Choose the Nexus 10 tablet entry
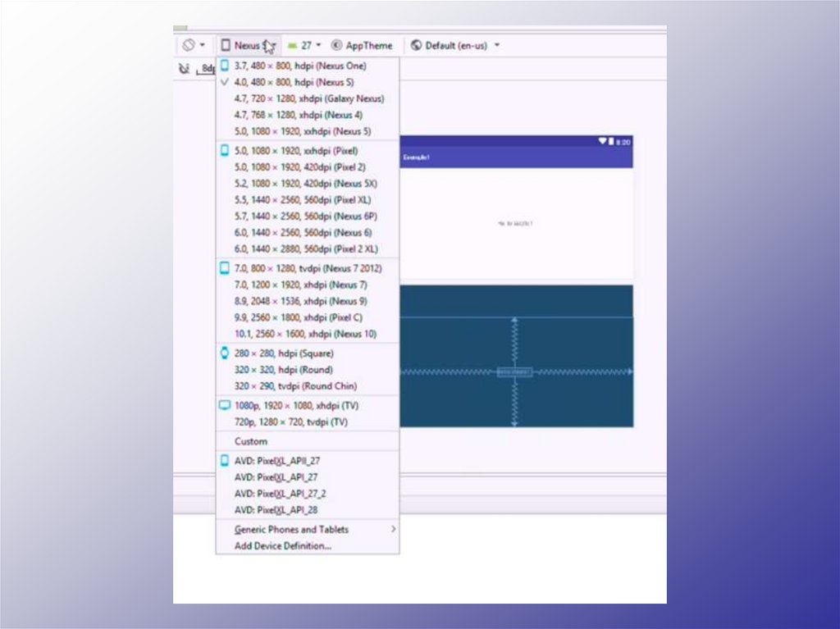 point(308,334)
